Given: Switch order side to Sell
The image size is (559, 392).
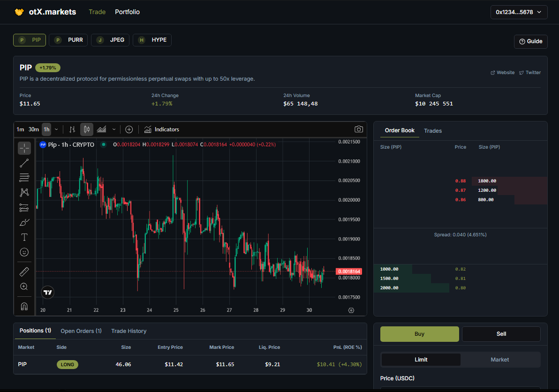Looking at the screenshot, I should point(501,334).
